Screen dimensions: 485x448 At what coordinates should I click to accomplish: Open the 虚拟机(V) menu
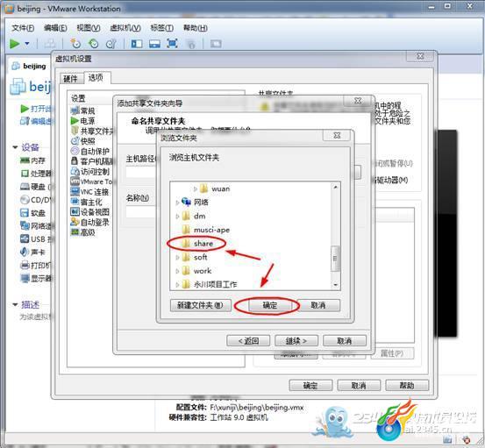click(125, 28)
